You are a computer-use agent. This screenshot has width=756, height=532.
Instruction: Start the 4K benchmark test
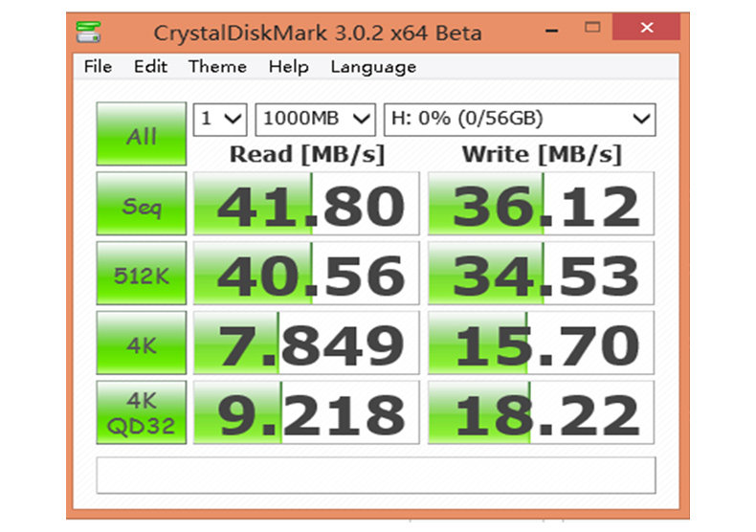(x=142, y=343)
